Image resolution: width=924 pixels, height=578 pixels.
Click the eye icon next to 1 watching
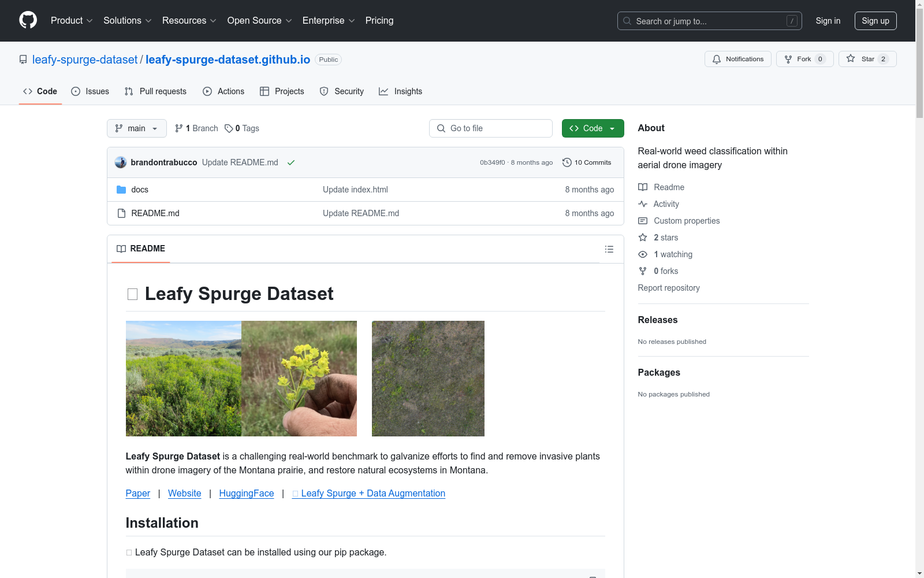(x=643, y=254)
